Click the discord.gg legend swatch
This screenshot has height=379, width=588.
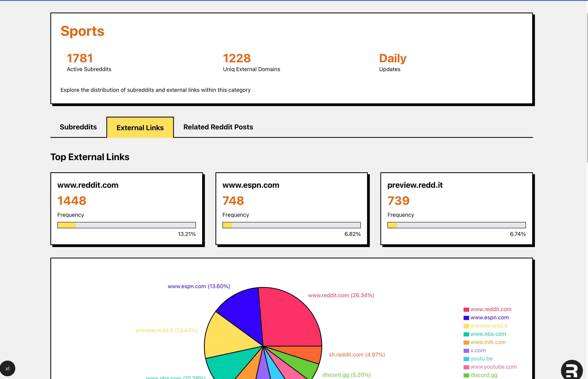[x=466, y=375]
